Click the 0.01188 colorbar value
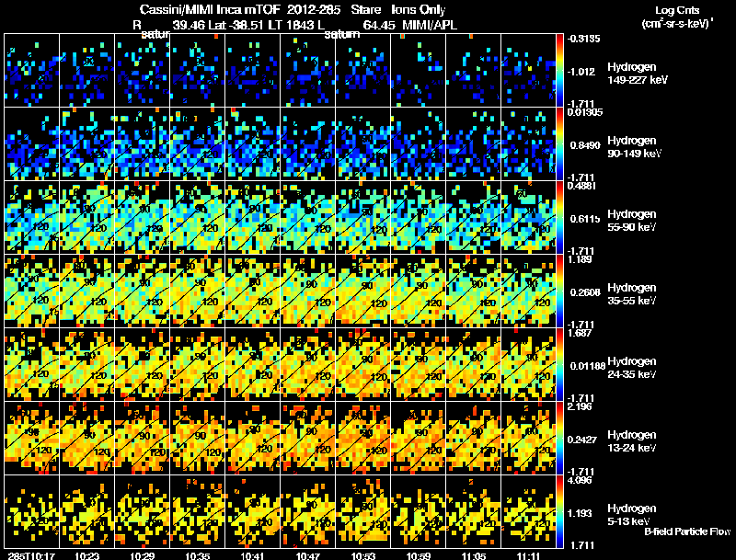This screenshot has height=560, width=736. point(588,366)
